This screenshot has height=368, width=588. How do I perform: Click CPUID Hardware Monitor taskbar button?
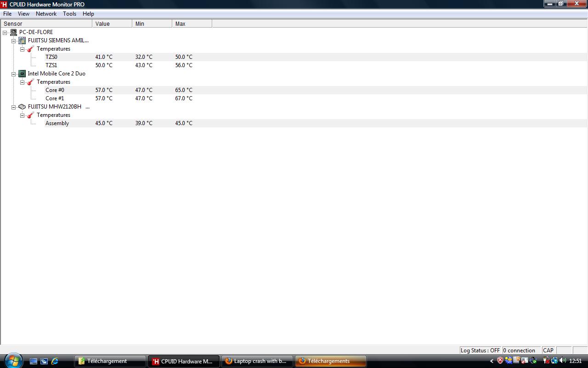tap(184, 361)
